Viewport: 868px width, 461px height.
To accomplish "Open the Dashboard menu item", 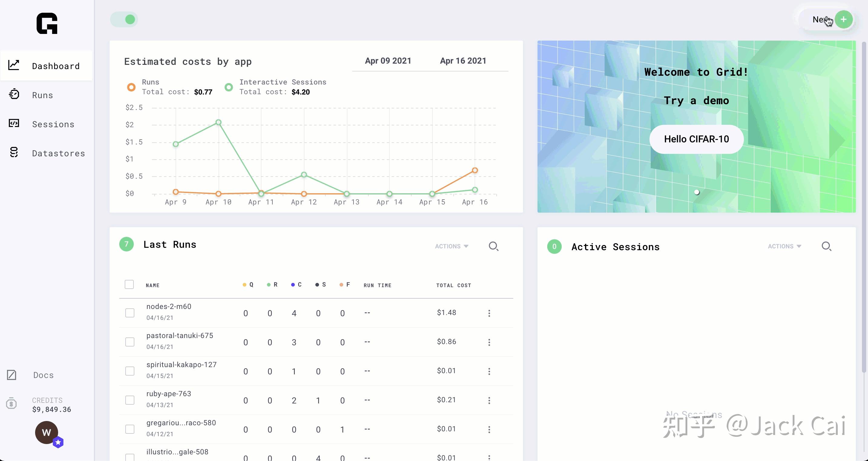I will pyautogui.click(x=55, y=65).
